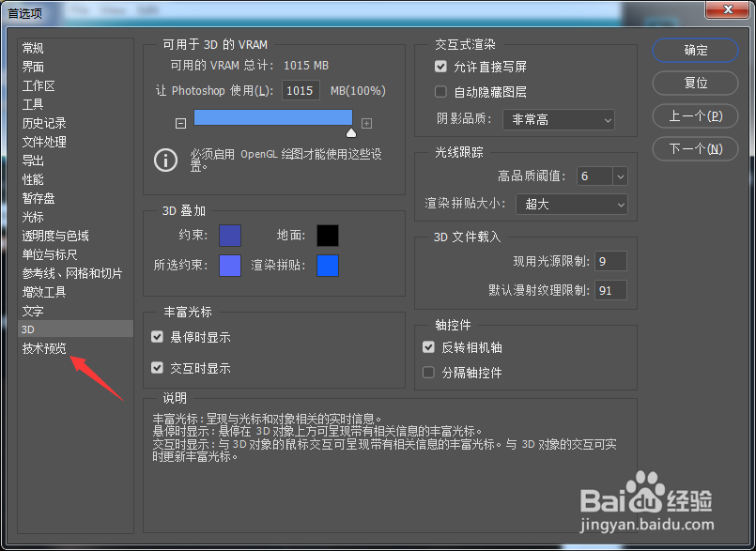Screen dimensions: 756x551
Task: Open 技术预览 preferences category
Action: [x=44, y=348]
